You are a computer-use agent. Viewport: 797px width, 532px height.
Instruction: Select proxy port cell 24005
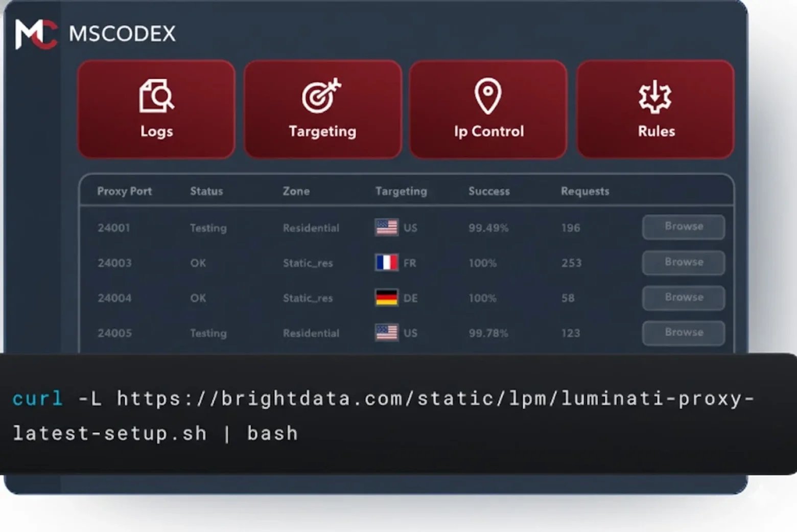tap(114, 333)
